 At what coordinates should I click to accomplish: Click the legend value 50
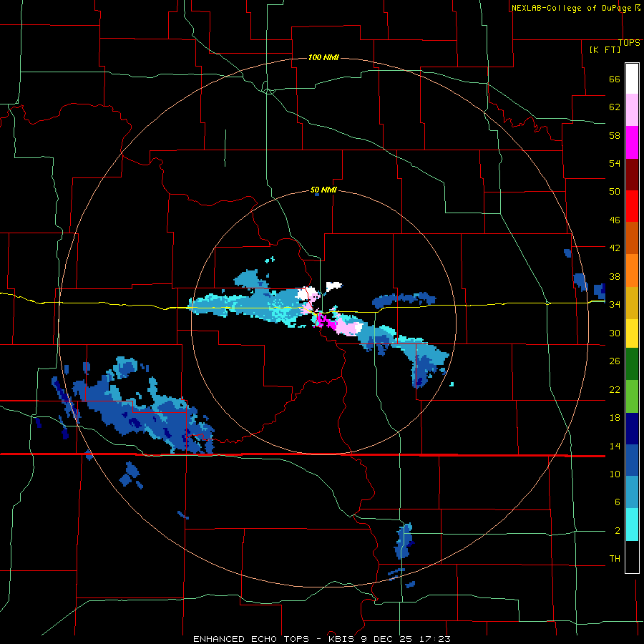click(615, 191)
